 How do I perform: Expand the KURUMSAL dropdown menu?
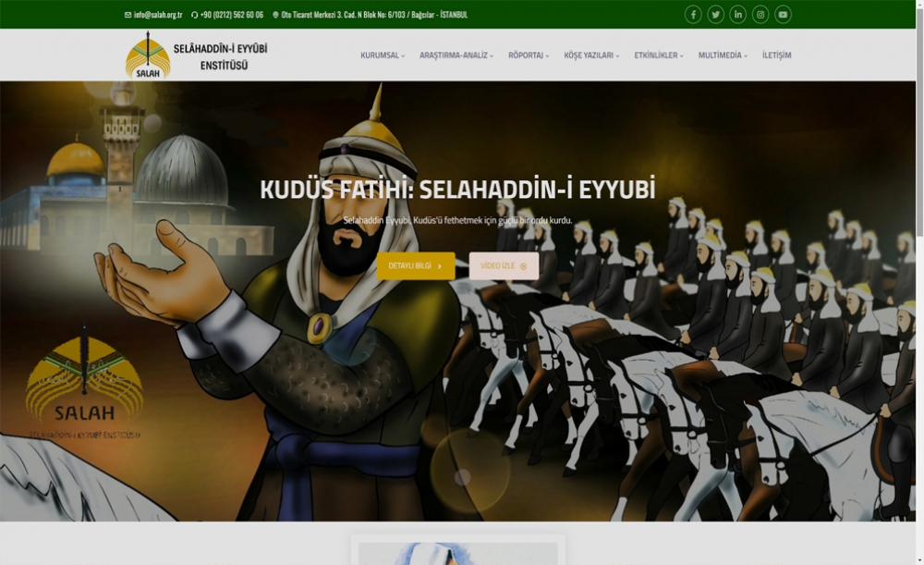click(382, 55)
